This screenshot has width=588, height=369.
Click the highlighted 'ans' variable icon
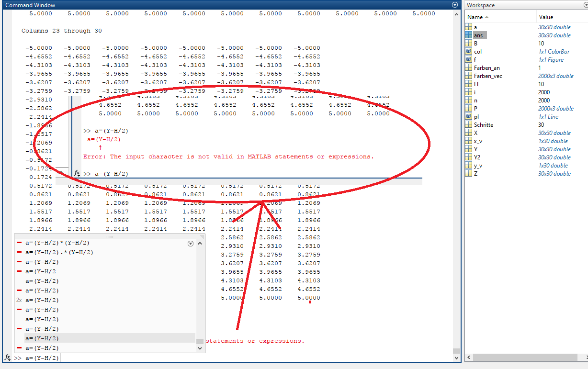469,35
